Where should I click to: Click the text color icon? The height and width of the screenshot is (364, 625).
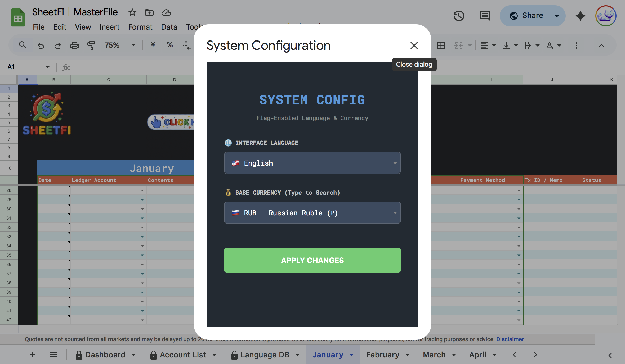click(550, 46)
